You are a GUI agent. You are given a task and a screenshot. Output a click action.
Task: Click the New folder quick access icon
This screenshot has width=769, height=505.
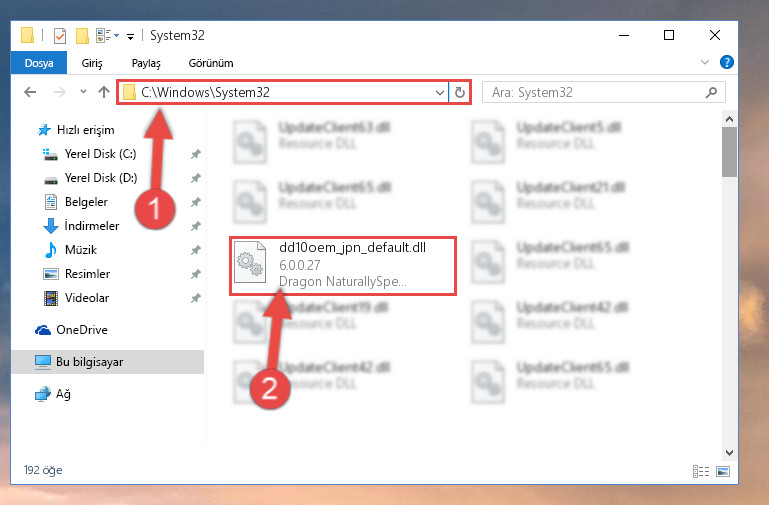[82, 36]
